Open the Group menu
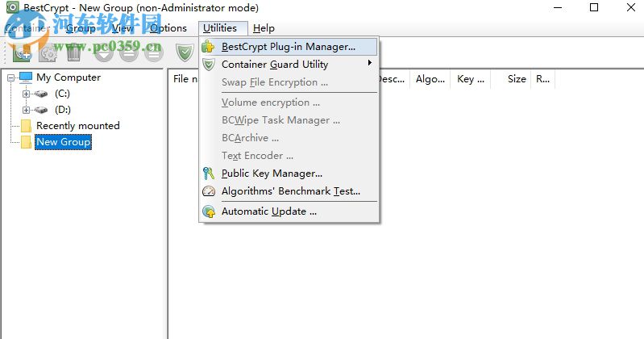644x339 pixels. point(81,28)
